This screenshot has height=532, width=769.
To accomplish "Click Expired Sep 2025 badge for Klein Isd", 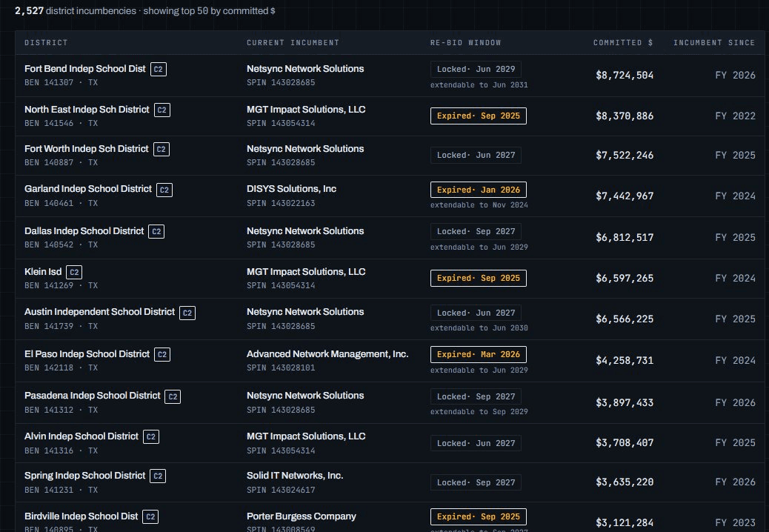I will tap(478, 278).
